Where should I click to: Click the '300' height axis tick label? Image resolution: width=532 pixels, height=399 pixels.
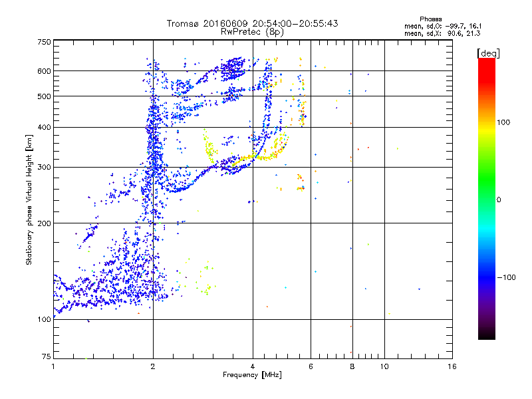[44, 168]
